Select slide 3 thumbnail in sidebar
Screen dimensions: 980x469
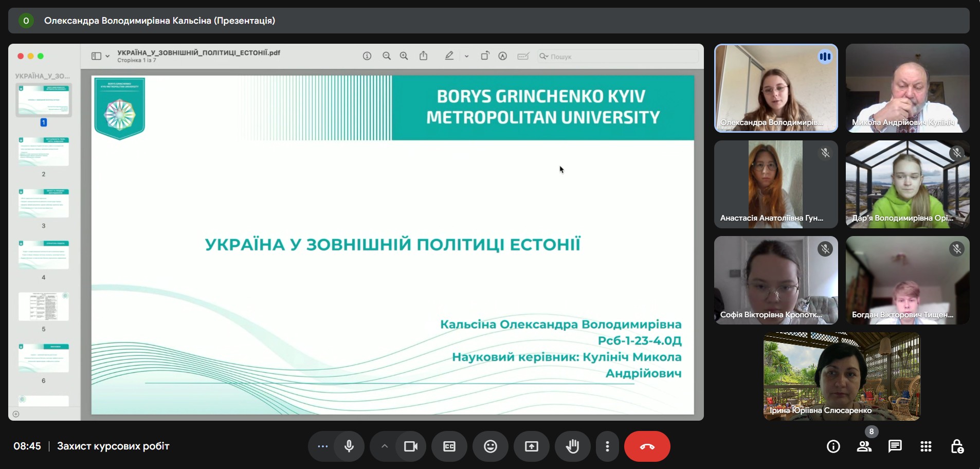point(44,203)
